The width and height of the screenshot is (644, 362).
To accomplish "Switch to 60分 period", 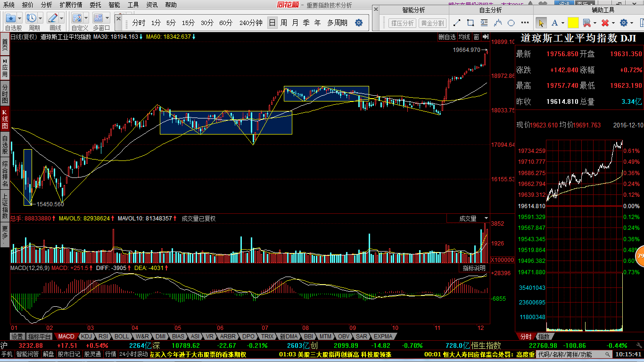I will click(x=226, y=23).
